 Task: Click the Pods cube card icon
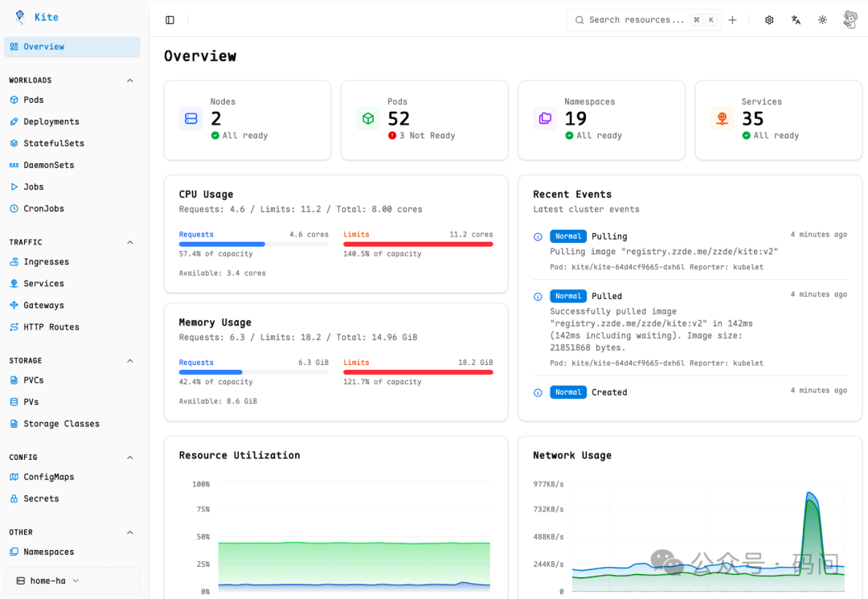(x=368, y=119)
